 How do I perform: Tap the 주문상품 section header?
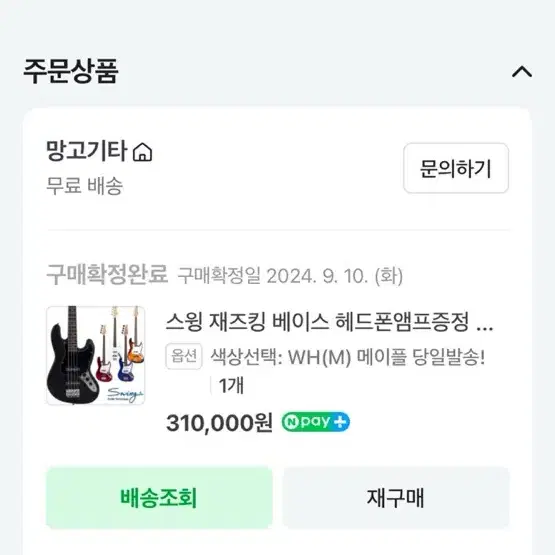coord(70,71)
